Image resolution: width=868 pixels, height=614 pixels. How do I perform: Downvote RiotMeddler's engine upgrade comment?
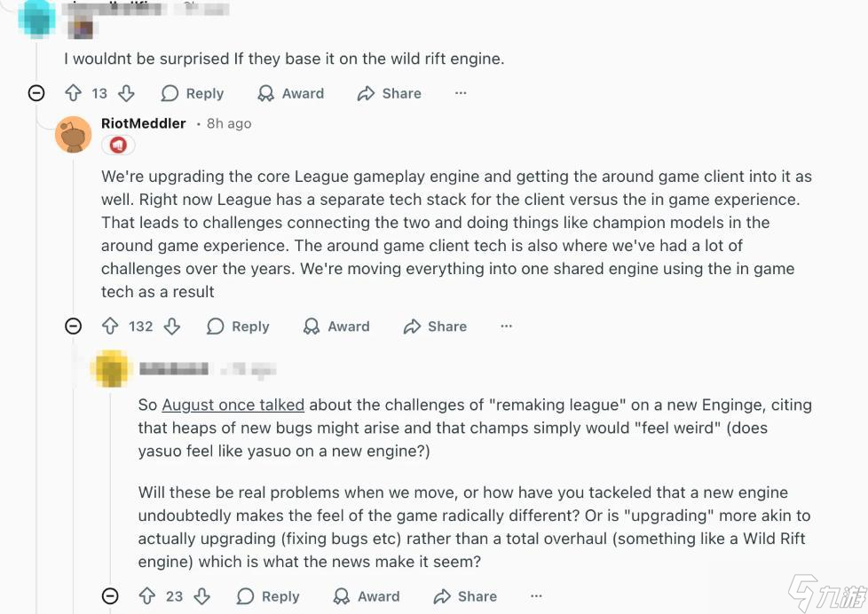tap(172, 327)
